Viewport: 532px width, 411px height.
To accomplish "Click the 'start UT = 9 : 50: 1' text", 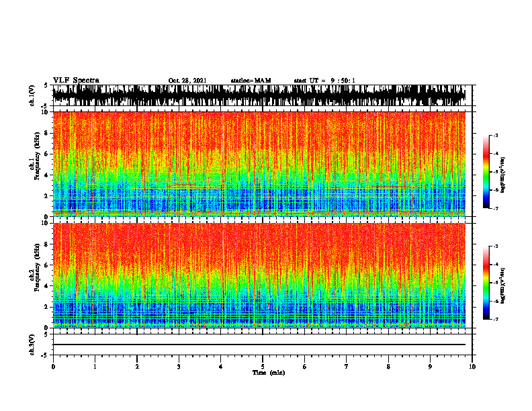I will (324, 81).
